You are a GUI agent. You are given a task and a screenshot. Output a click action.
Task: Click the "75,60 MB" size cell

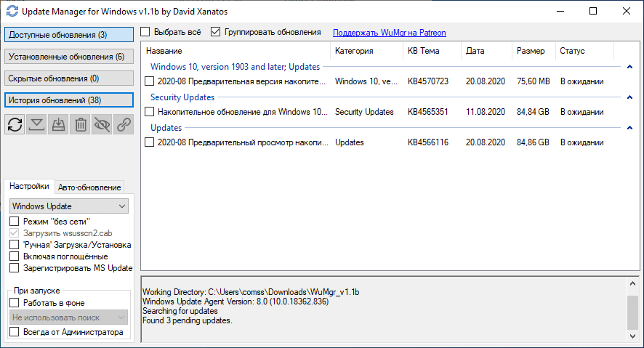[x=533, y=81]
